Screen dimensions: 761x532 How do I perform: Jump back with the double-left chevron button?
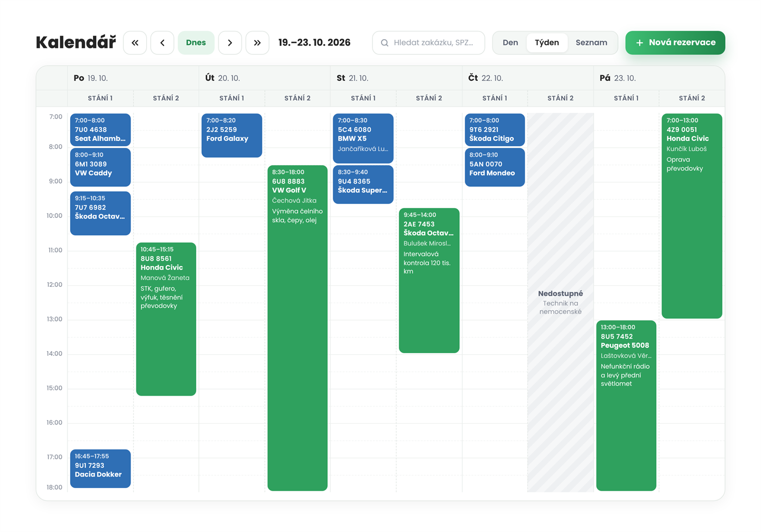click(x=135, y=43)
